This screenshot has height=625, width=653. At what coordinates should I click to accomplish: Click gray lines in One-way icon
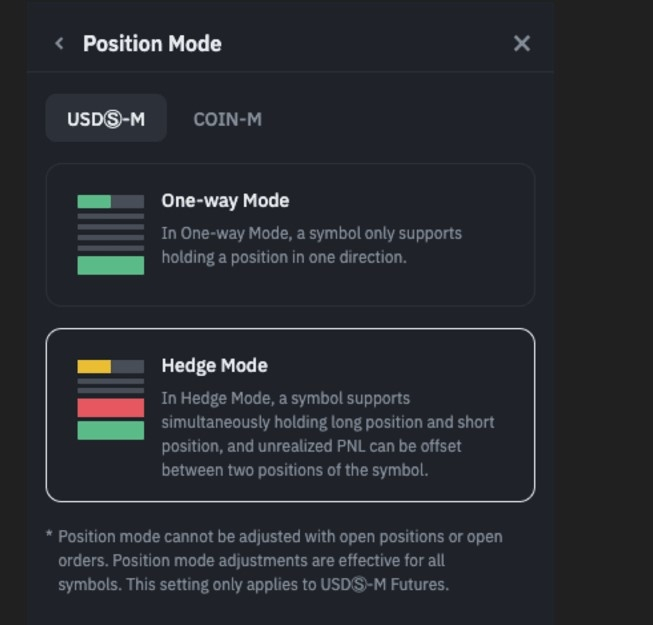pyautogui.click(x=111, y=232)
